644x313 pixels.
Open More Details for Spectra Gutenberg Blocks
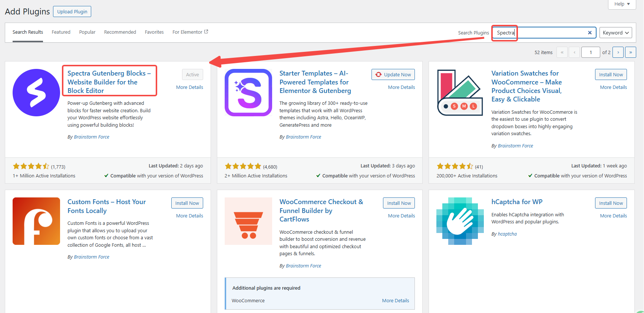(189, 87)
